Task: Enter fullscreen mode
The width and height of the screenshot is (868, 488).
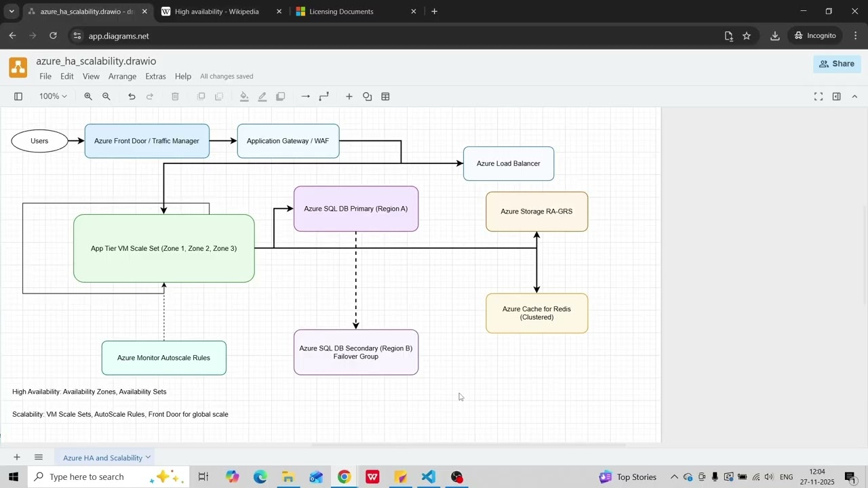Action: (x=818, y=97)
